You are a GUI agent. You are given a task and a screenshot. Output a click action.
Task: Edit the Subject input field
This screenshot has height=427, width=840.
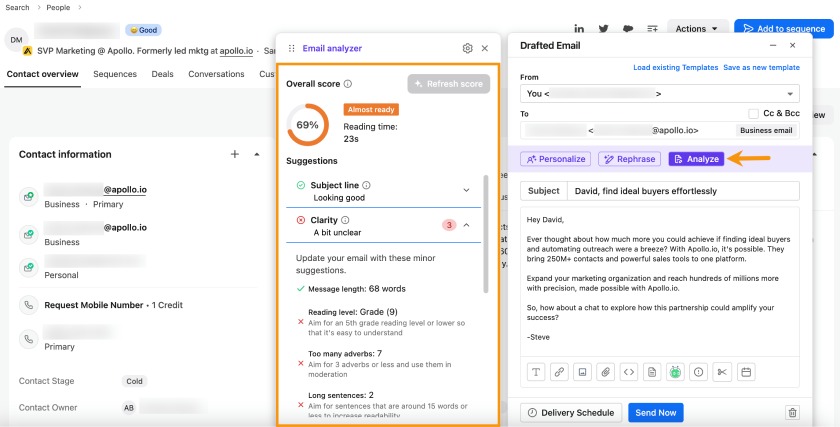683,191
